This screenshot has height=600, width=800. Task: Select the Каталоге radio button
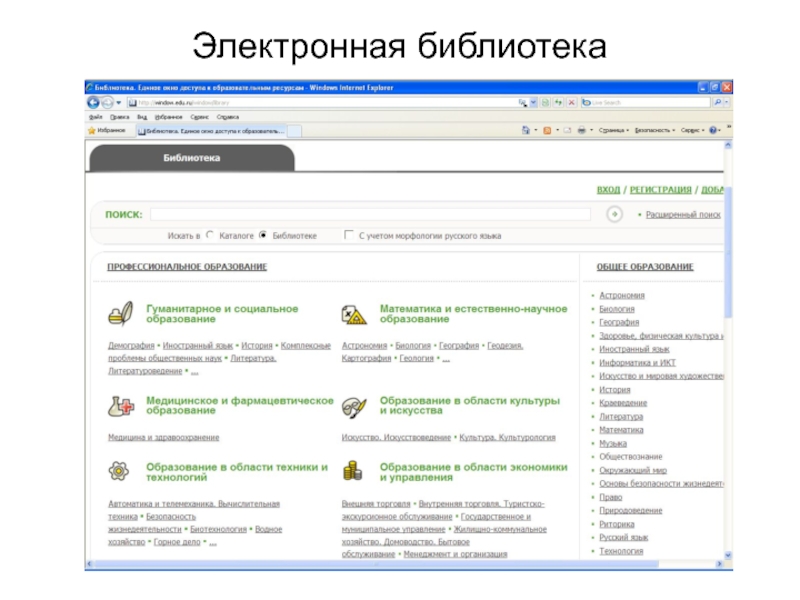pyautogui.click(x=210, y=235)
